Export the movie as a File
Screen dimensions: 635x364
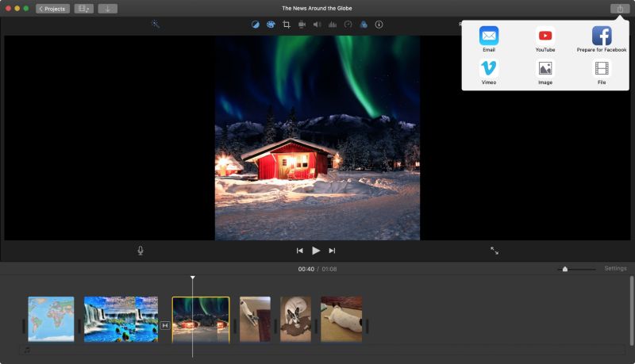pyautogui.click(x=602, y=70)
